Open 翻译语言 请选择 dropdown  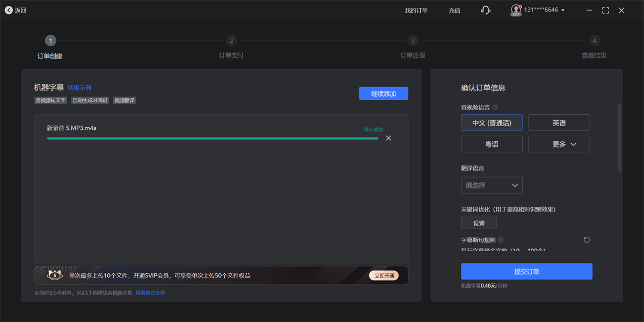pyautogui.click(x=492, y=185)
